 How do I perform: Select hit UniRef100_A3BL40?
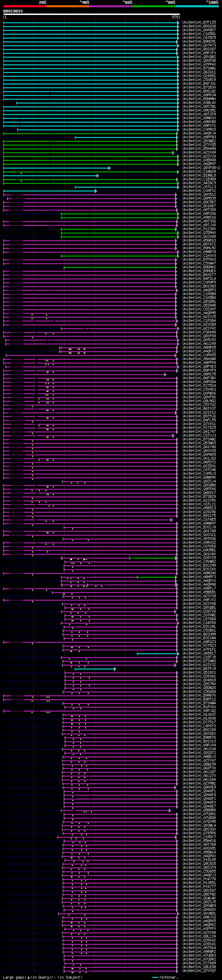(199, 103)
